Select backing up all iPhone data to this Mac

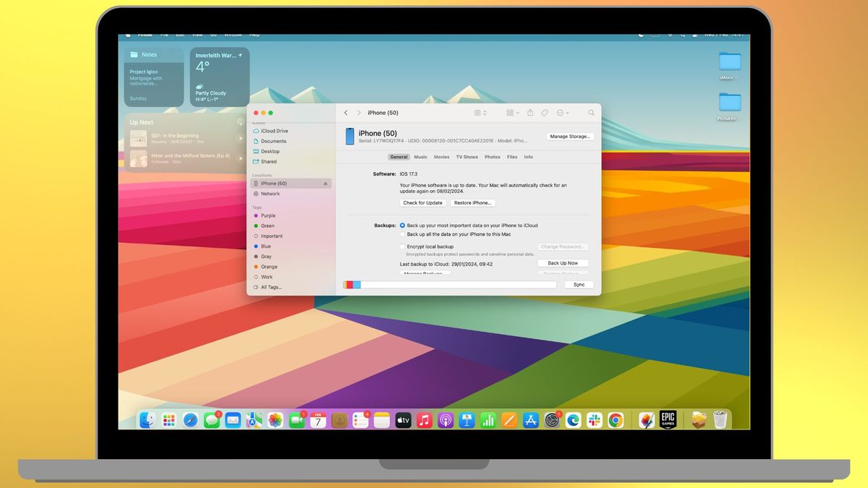pos(402,234)
